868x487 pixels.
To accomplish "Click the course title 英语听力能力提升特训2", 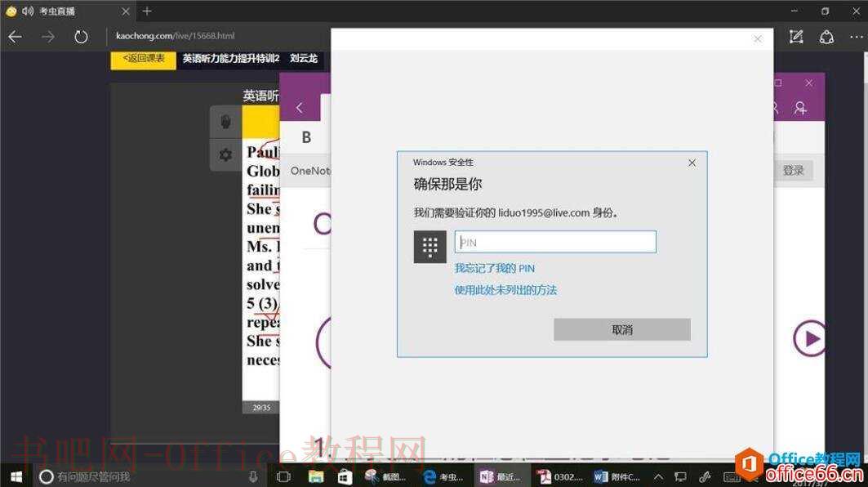I will pos(231,59).
